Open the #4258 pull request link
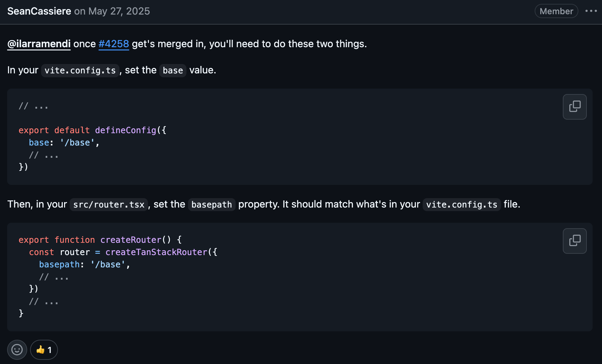 coord(114,44)
